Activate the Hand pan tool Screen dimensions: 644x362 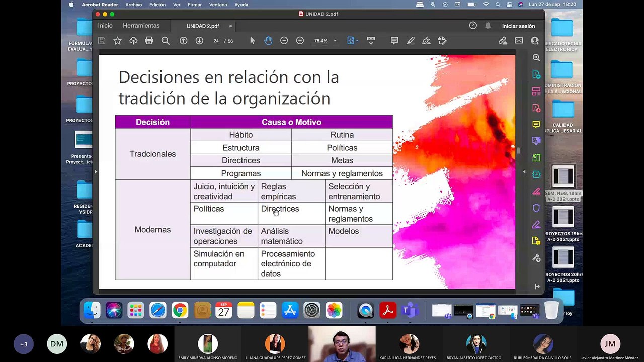click(x=268, y=41)
